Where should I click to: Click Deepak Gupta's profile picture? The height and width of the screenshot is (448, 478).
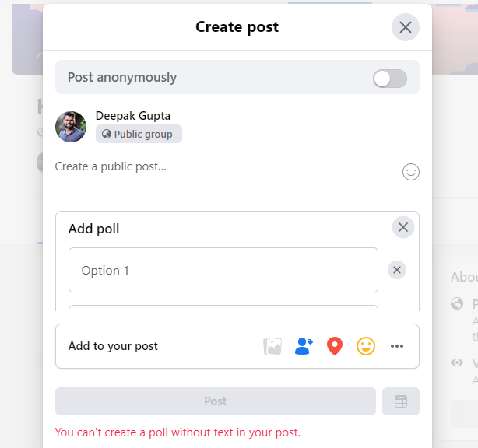coord(71,126)
